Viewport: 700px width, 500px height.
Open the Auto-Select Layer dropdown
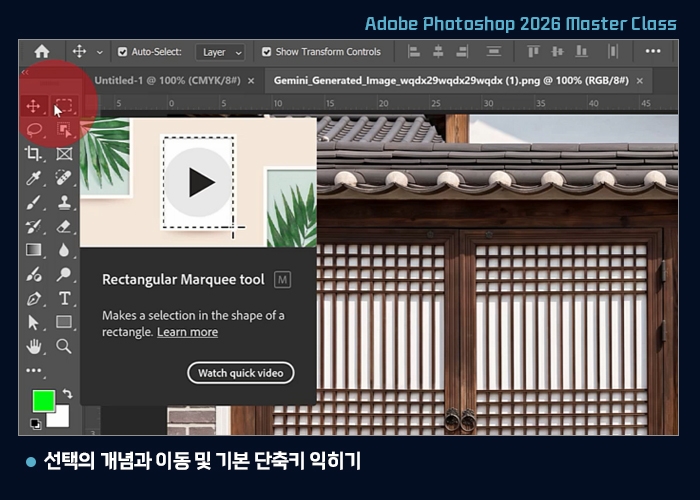tap(220, 52)
